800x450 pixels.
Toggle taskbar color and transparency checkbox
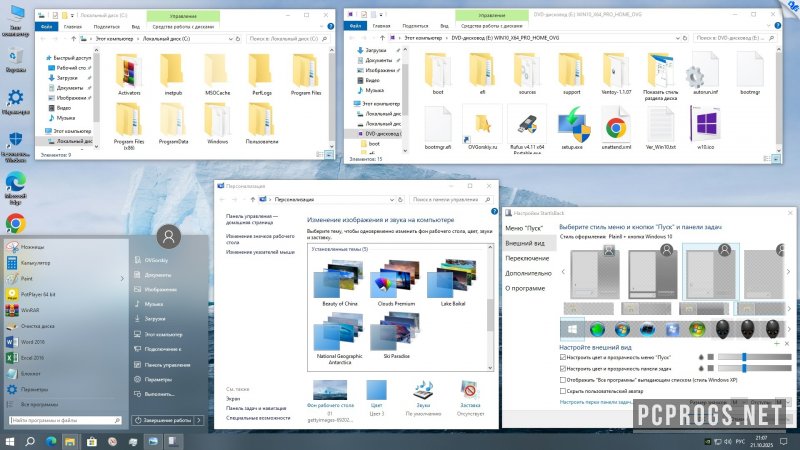[563, 368]
